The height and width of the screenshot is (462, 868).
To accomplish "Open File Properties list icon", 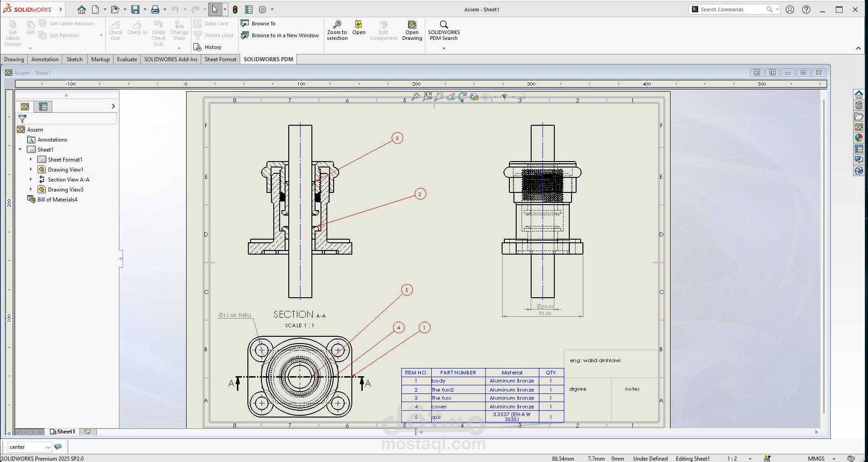I will pyautogui.click(x=249, y=9).
